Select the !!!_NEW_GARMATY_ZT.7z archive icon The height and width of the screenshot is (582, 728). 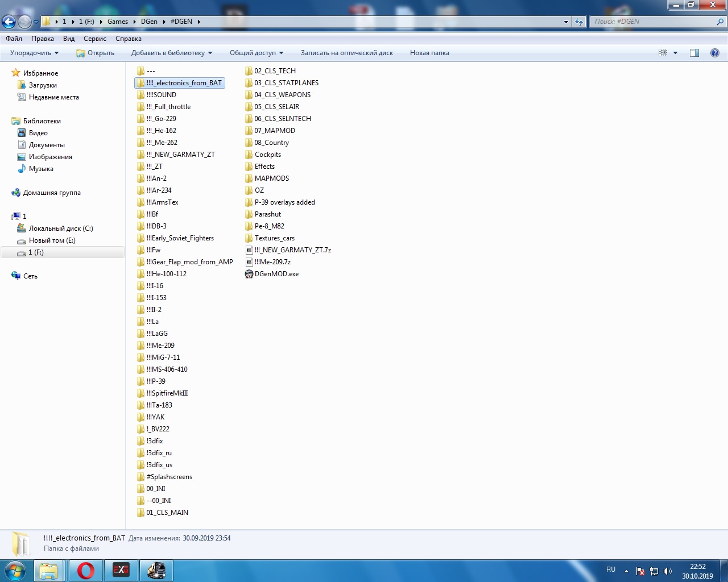pos(249,250)
